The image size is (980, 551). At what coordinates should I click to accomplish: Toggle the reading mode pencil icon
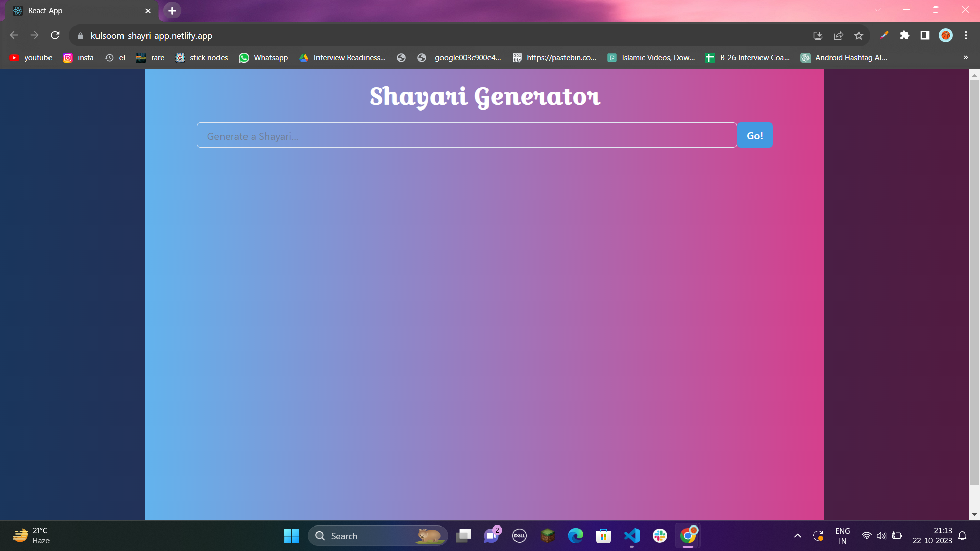(884, 35)
